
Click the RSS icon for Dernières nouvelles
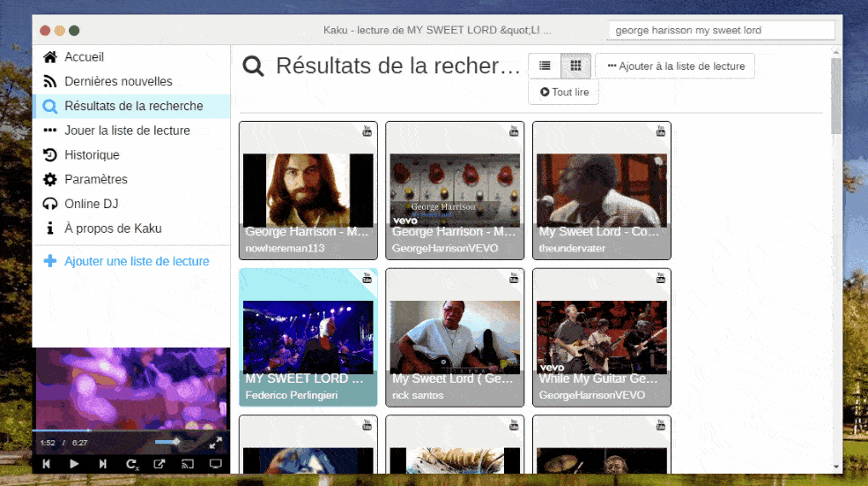(50, 81)
